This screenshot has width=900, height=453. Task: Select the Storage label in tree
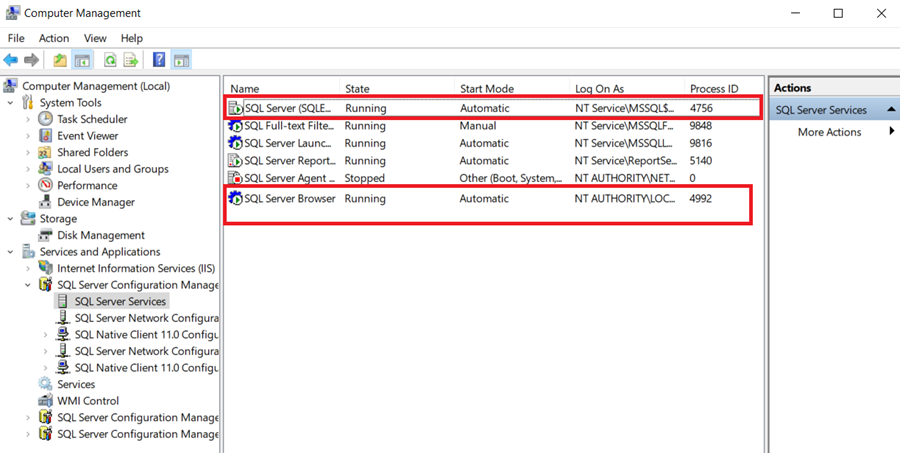tap(58, 219)
